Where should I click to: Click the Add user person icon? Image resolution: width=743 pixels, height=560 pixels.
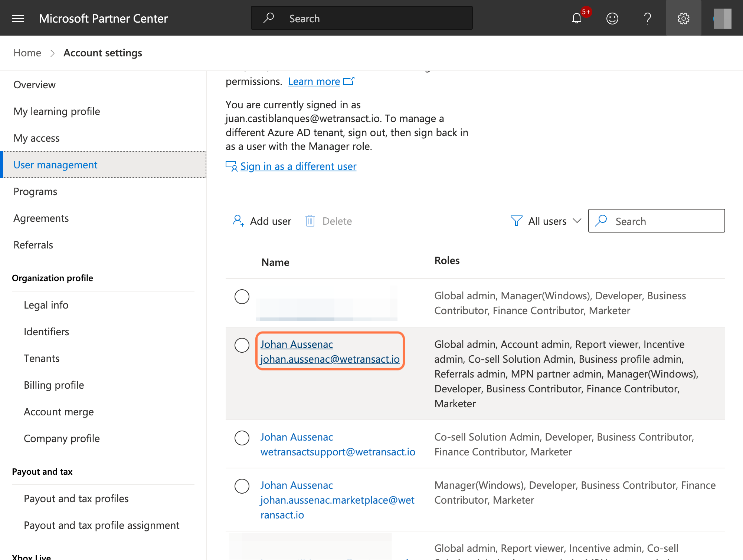[238, 221]
